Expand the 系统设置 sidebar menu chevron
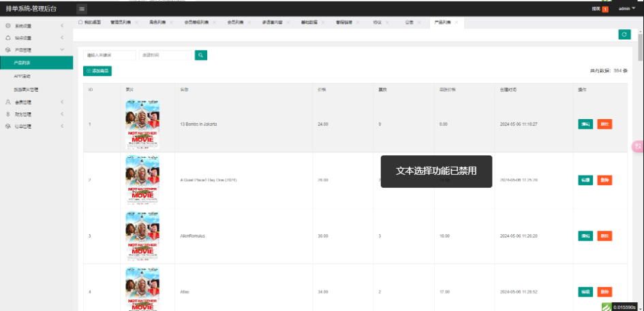644x311 pixels. [62, 25]
